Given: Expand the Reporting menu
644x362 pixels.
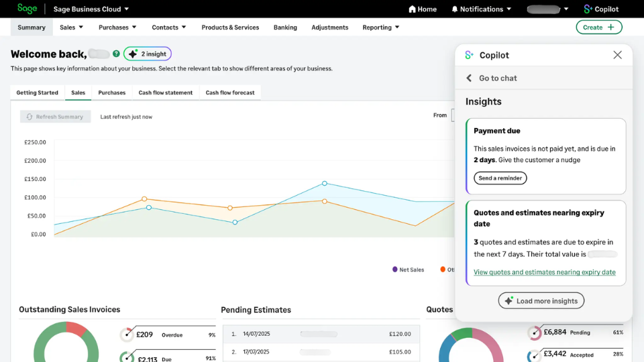Looking at the screenshot, I should tap(381, 27).
